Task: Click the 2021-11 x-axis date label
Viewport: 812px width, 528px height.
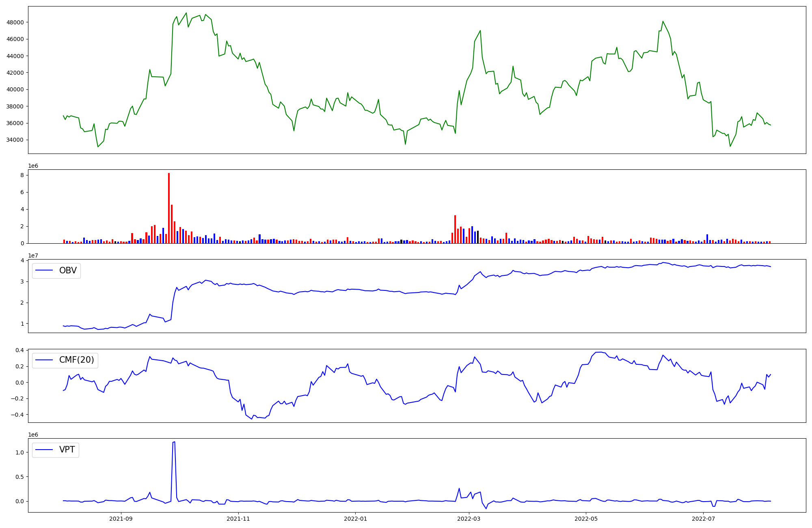Action: point(238,519)
